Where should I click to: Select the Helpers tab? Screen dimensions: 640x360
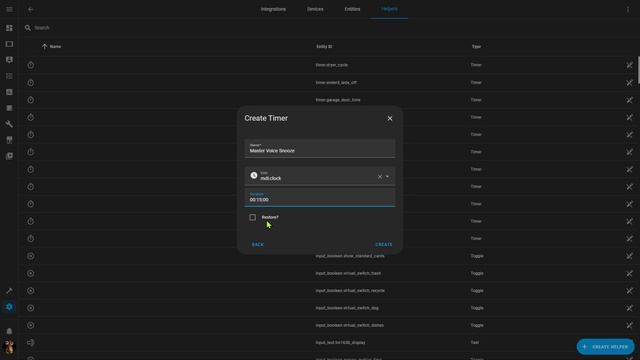coord(389,9)
